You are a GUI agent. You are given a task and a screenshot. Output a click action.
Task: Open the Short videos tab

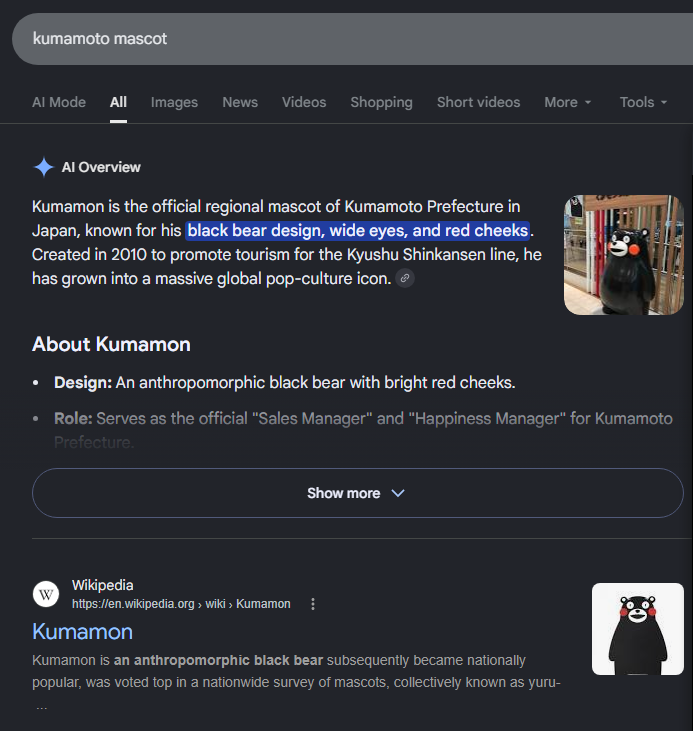[x=478, y=102]
